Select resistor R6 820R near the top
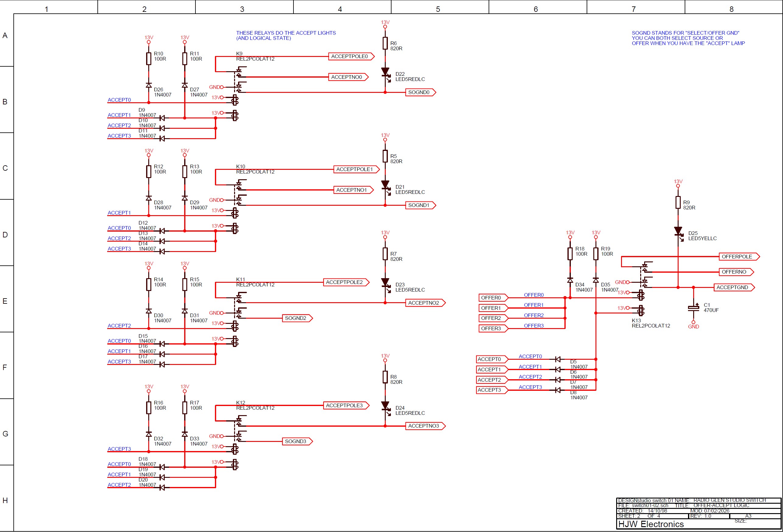 tap(385, 43)
